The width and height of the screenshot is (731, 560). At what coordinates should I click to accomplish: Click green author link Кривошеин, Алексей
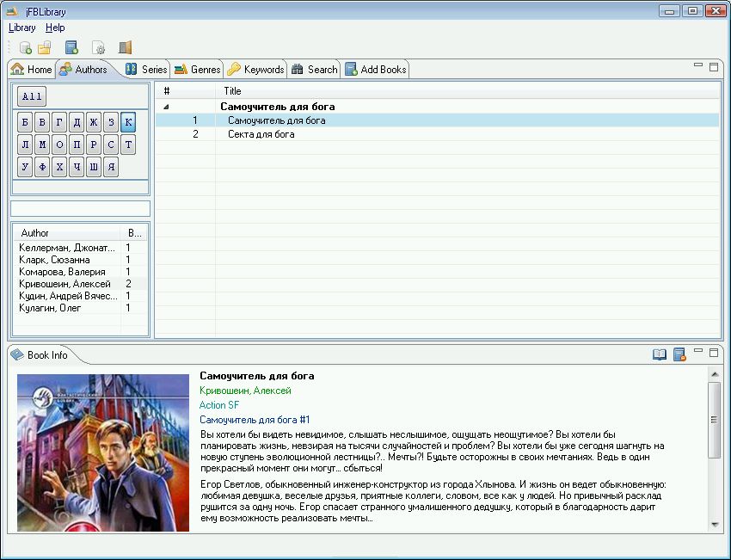pyautogui.click(x=245, y=391)
